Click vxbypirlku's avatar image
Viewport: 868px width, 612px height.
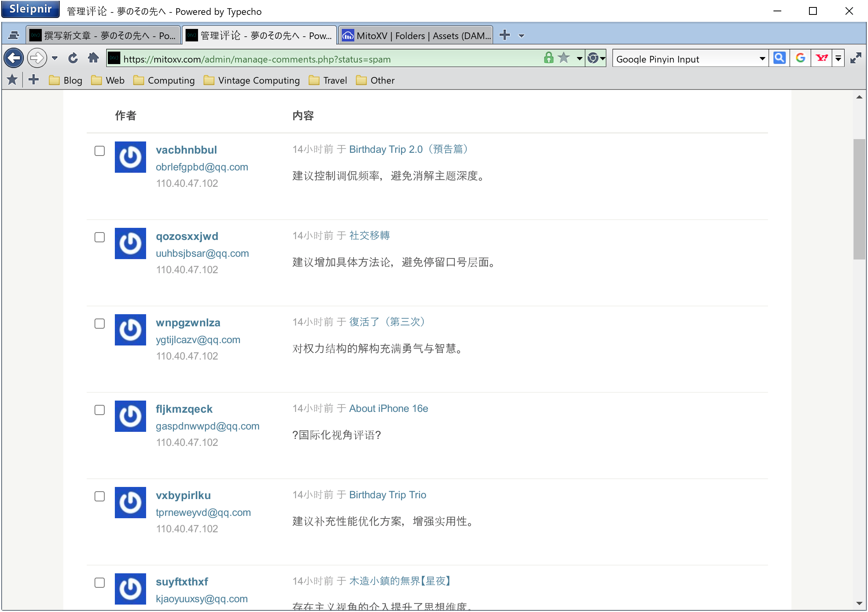point(130,503)
